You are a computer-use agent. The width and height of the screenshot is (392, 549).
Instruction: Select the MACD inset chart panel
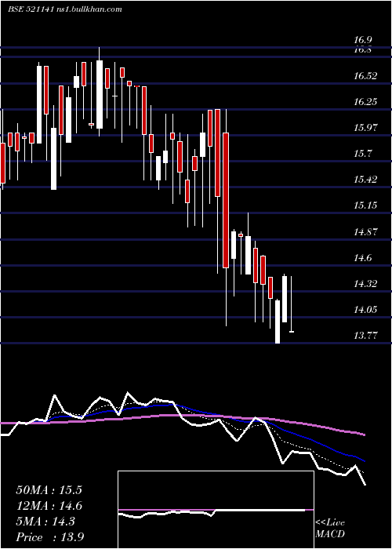[216, 510]
